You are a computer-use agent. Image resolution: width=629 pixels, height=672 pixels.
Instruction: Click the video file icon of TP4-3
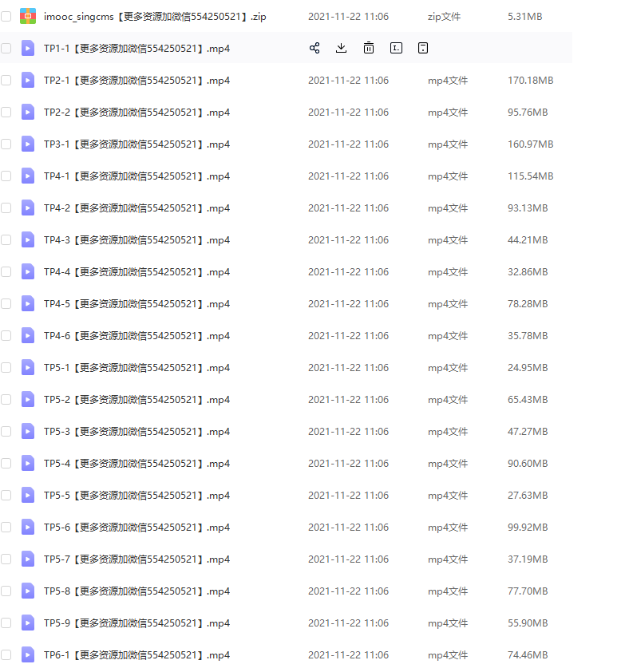(28, 239)
